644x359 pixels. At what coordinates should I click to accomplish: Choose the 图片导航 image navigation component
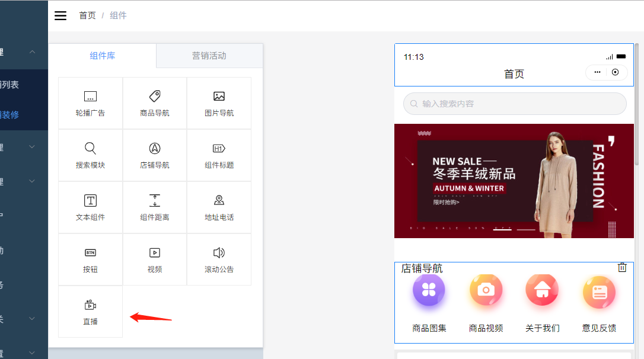[219, 103]
